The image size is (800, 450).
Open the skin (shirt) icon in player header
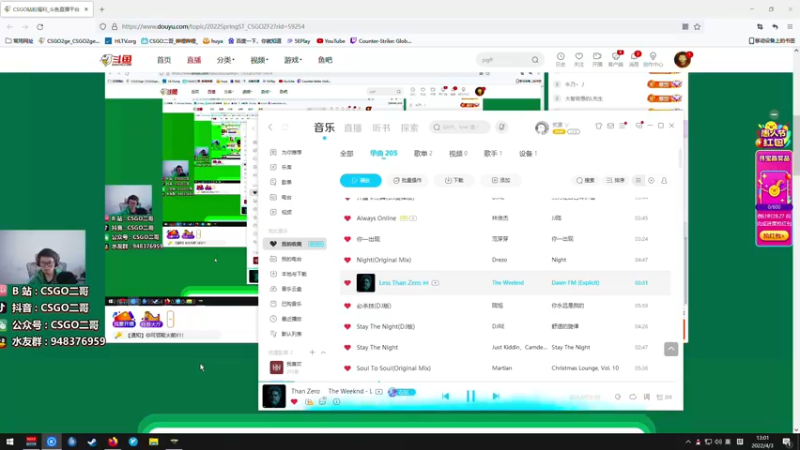coord(598,126)
